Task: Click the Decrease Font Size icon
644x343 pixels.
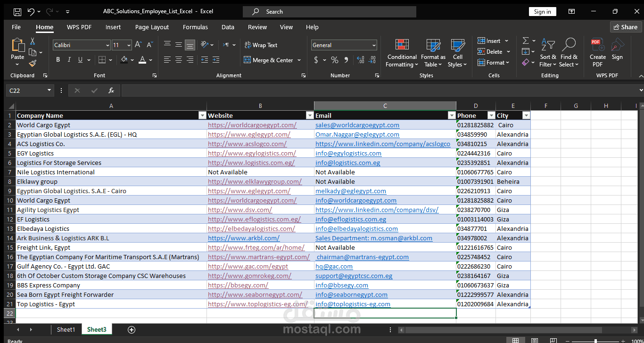Action: point(150,45)
